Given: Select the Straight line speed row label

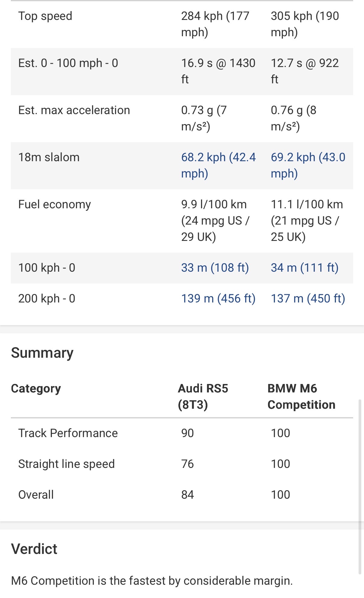Looking at the screenshot, I should tap(66, 464).
